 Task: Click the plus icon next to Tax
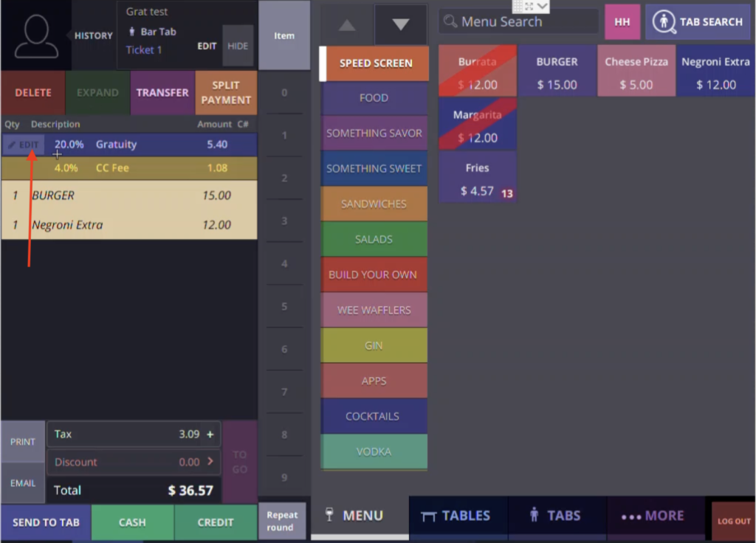coord(210,435)
